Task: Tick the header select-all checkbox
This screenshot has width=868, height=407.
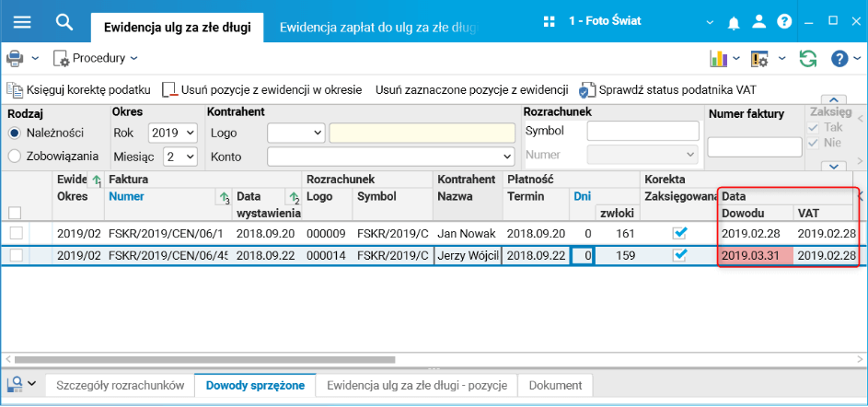Action: 16,213
